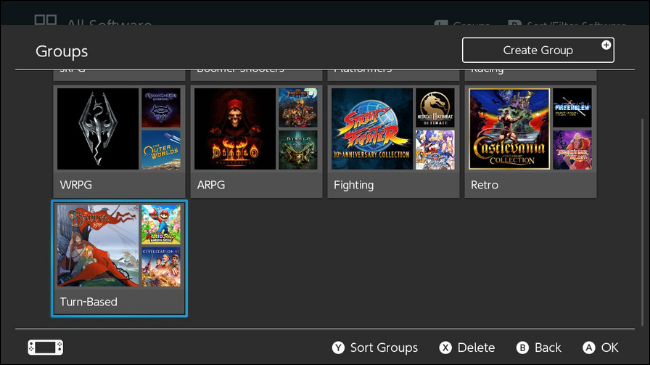Select the Civilization VI cover thumbnail
The image size is (650, 365).
[x=161, y=267]
